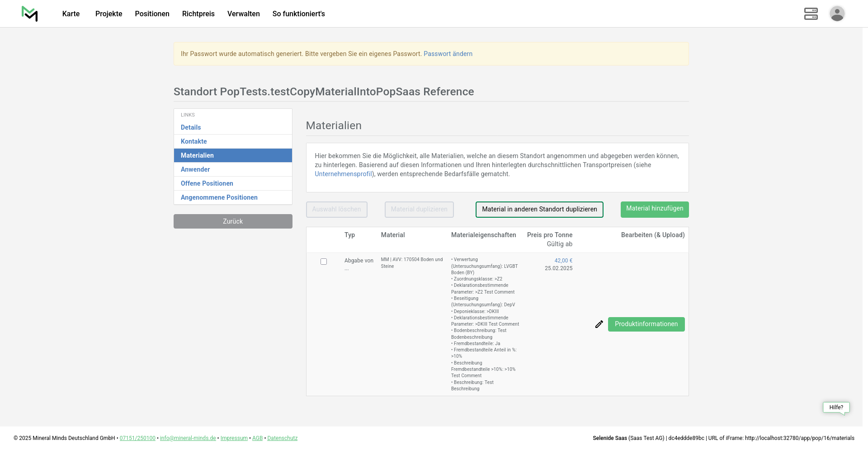The image size is (868, 449).
Task: Select the Abgabe von material checkbox
Action: (324, 262)
